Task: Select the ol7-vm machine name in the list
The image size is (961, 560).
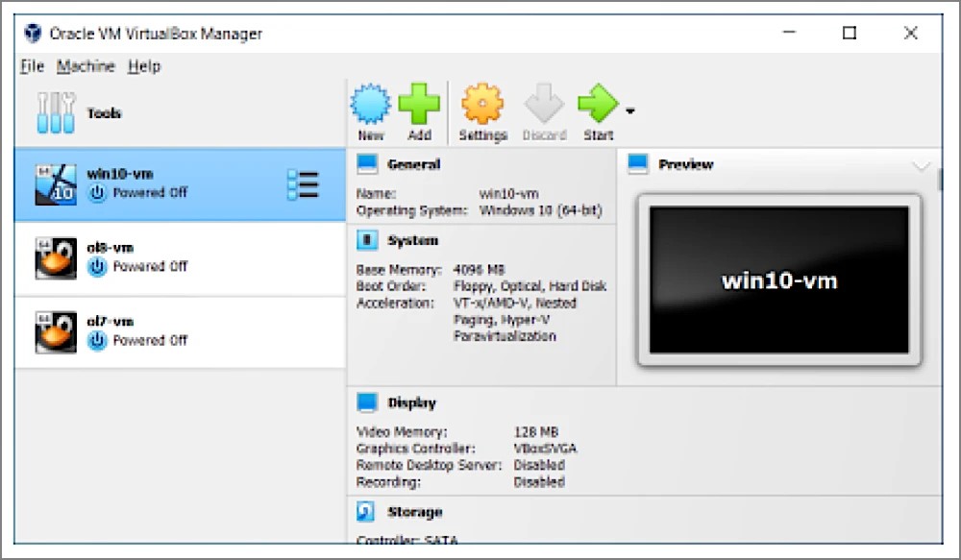Action: (x=111, y=321)
